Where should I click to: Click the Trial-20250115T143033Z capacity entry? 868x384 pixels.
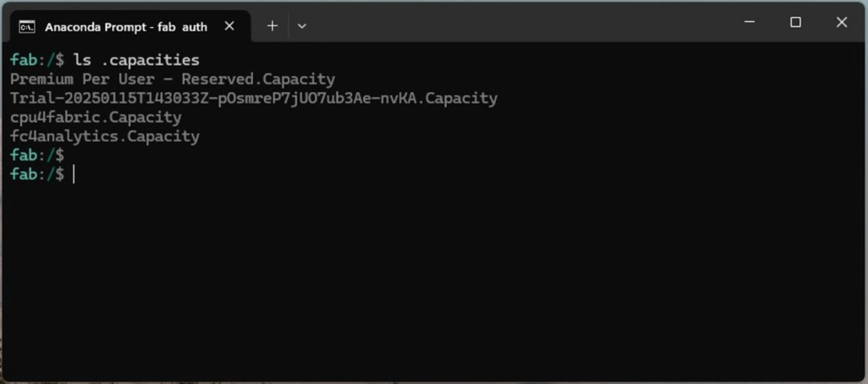[x=254, y=98]
